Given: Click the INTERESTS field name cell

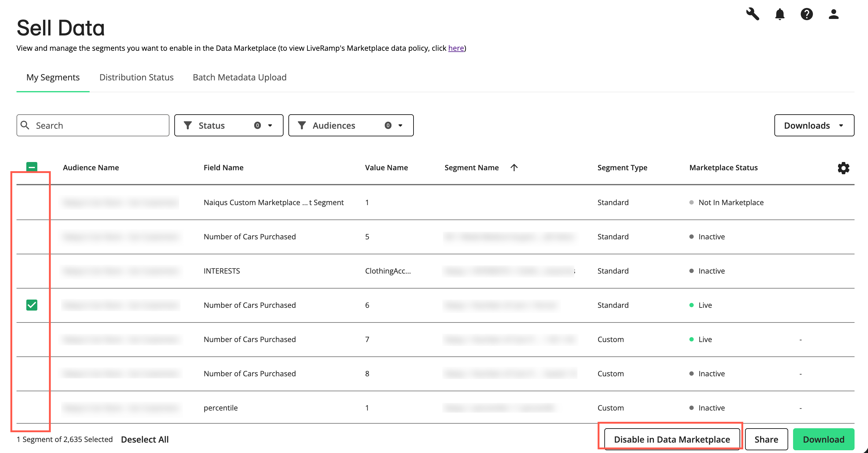Looking at the screenshot, I should point(222,271).
